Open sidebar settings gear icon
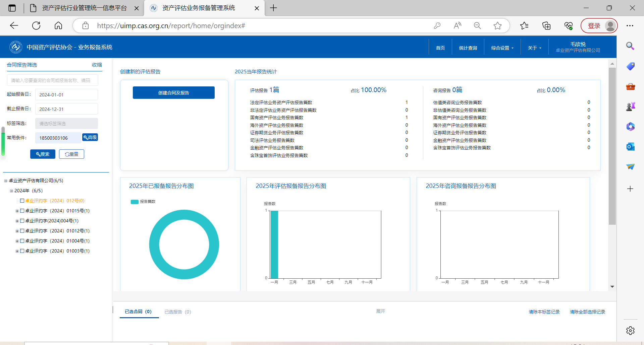The height and width of the screenshot is (345, 644). tap(630, 331)
